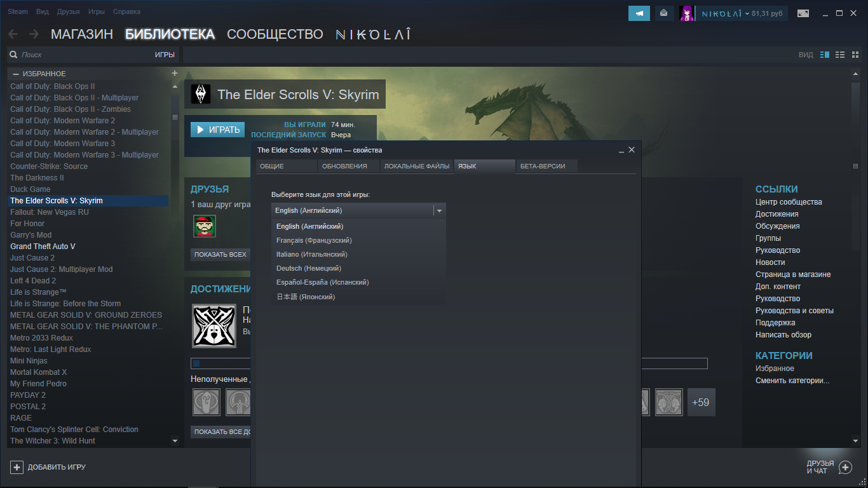Switch to Big Picture mode icon

803,13
